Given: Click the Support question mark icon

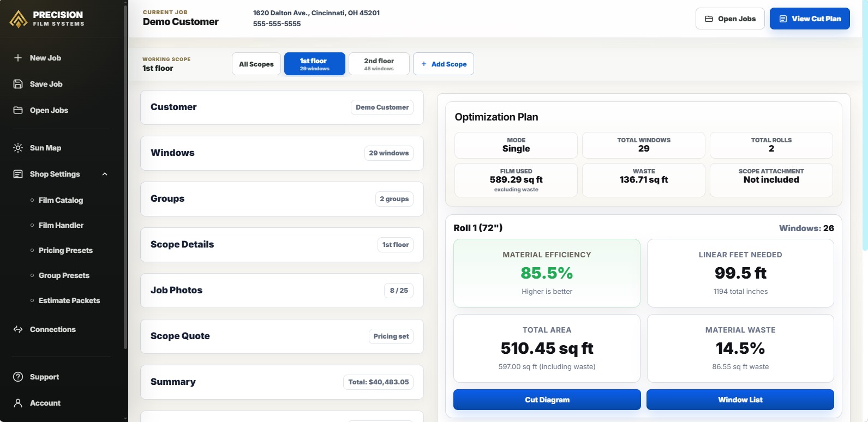Looking at the screenshot, I should click(18, 377).
